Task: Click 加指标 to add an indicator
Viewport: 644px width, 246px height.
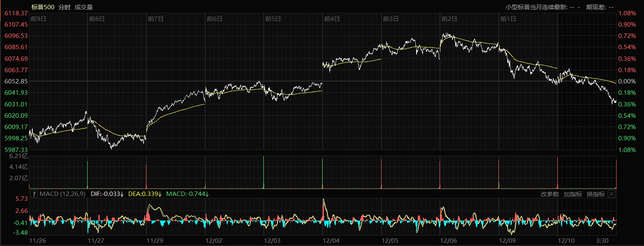Action: click(x=573, y=194)
